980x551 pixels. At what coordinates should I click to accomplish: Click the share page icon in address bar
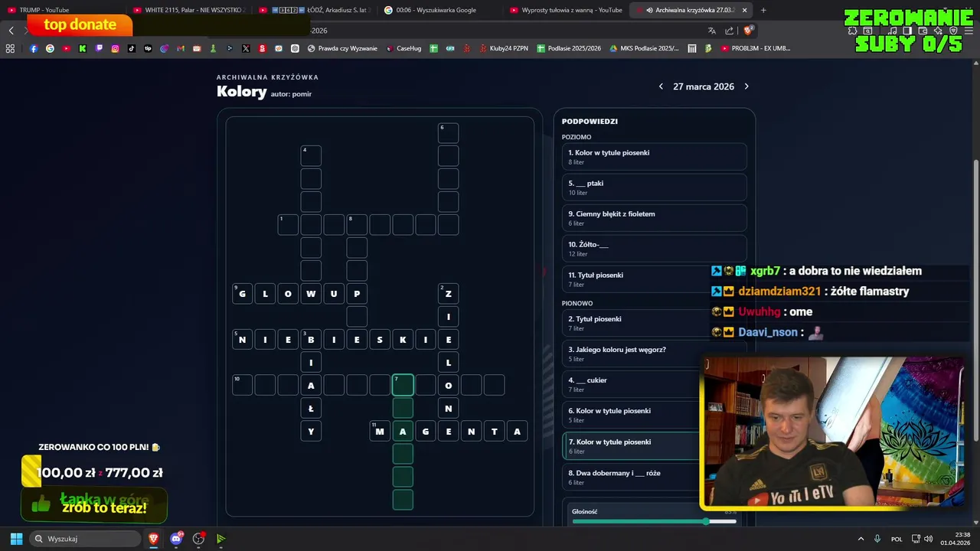click(730, 31)
